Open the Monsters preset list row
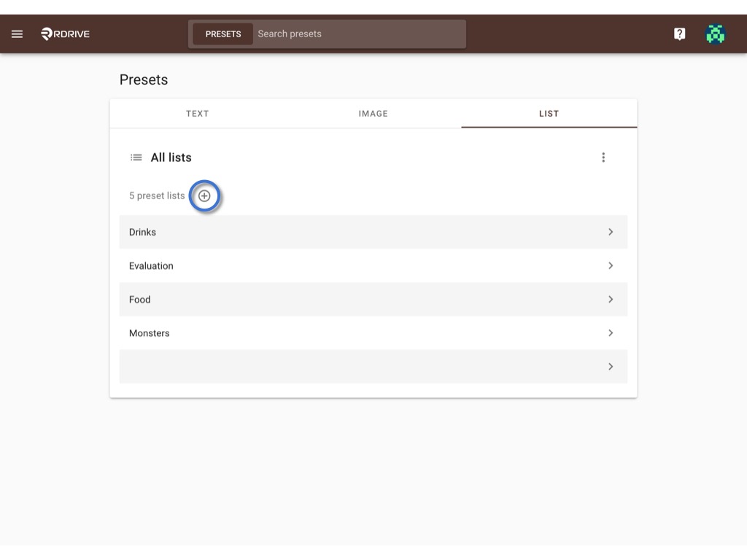This screenshot has height=560, width=747. (373, 332)
